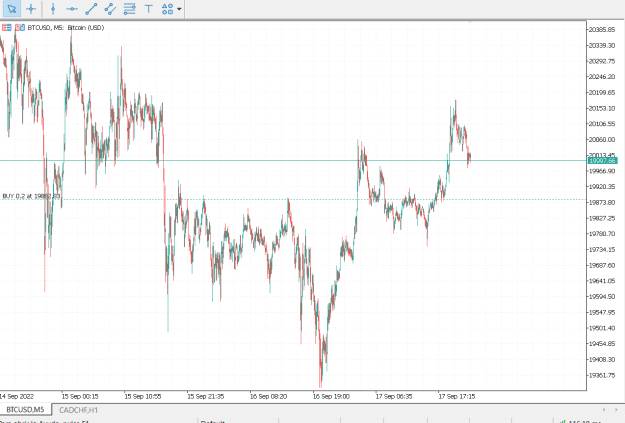Image resolution: width=625 pixels, height=423 pixels.
Task: Click the 20339.30 price scale label
Action: [x=602, y=45]
